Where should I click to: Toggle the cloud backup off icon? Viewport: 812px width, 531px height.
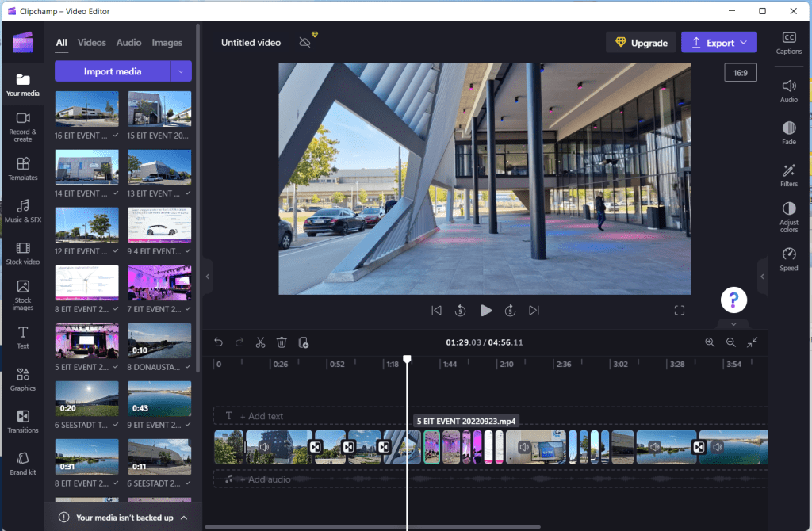305,42
